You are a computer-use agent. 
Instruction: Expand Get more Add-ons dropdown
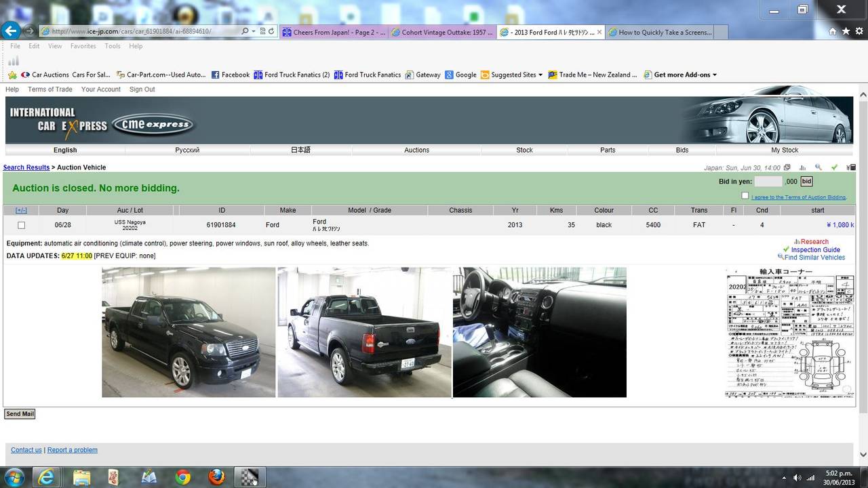coord(714,75)
